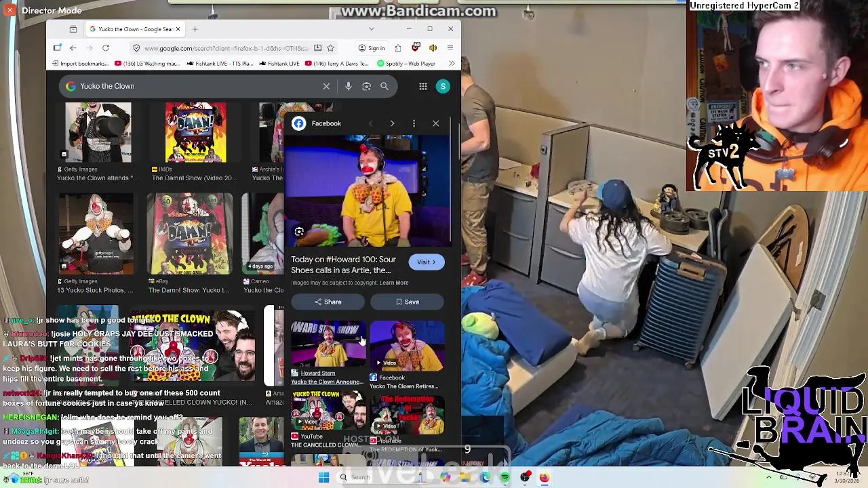Go back to the previous page
This screenshot has height=488, width=868.
pyautogui.click(x=73, y=48)
